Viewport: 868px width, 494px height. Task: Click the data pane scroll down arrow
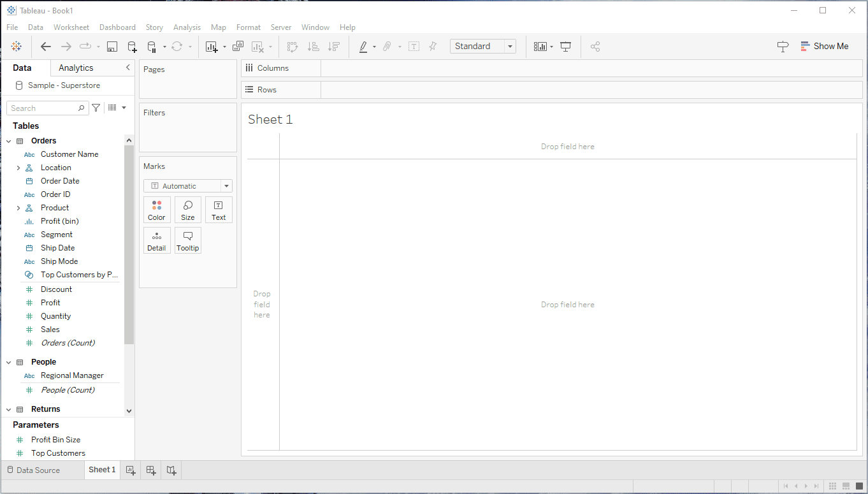129,411
